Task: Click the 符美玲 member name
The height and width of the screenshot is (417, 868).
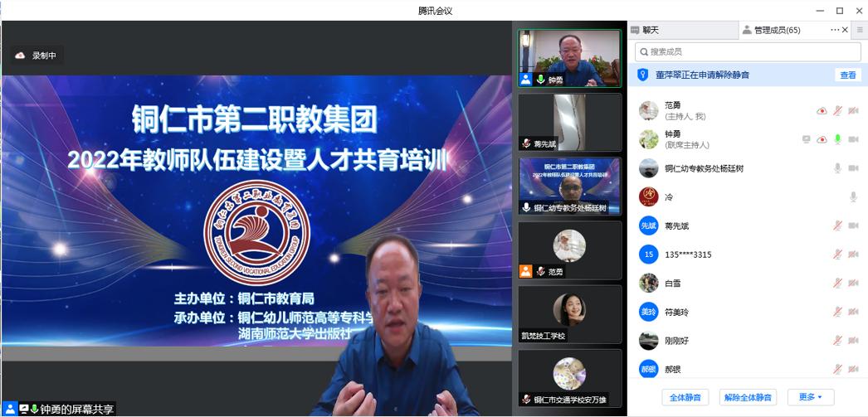Action: pos(676,312)
